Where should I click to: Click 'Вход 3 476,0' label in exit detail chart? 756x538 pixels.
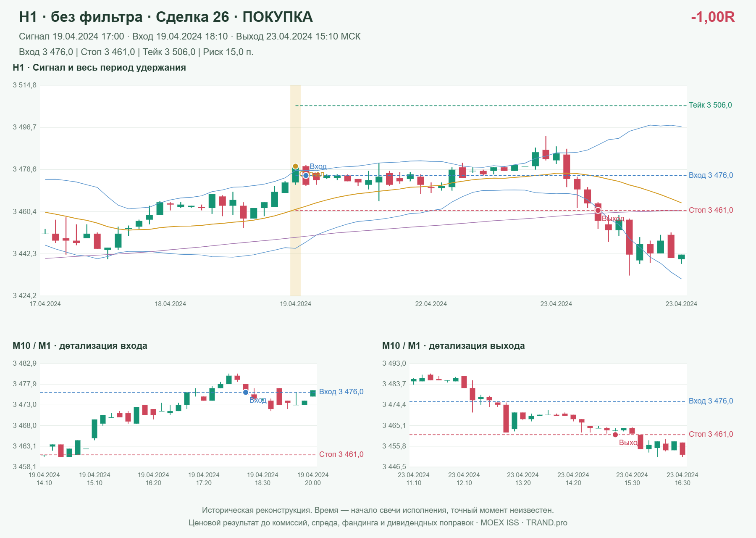coord(711,401)
